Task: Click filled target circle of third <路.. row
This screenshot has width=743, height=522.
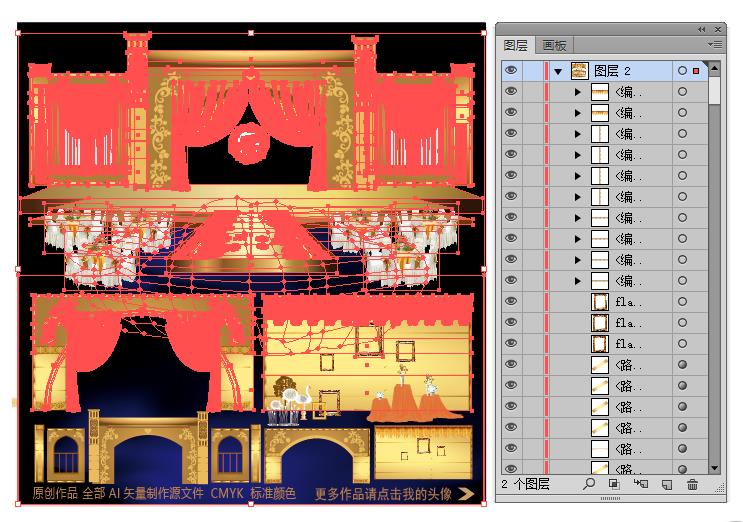Action: coord(682,406)
